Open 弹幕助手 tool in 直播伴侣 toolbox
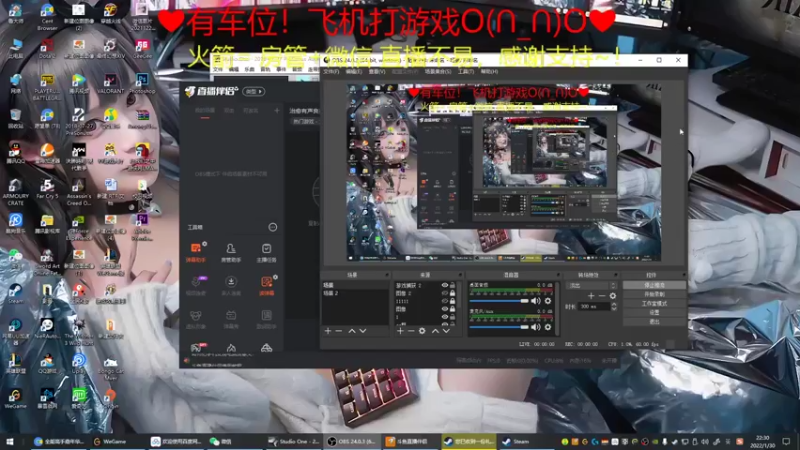 (195, 253)
